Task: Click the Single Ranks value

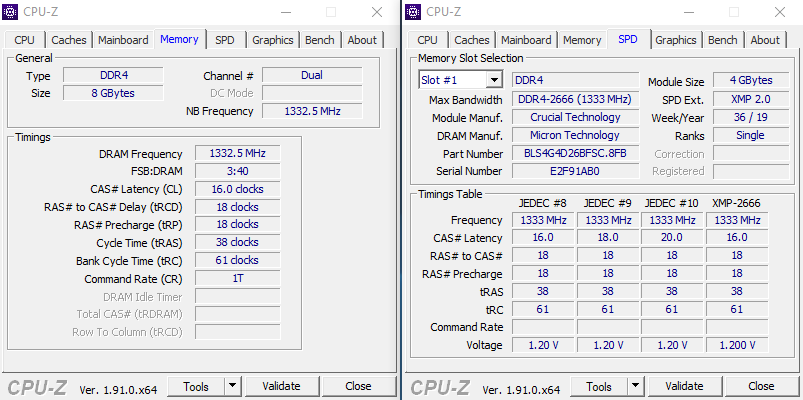Action: [751, 135]
